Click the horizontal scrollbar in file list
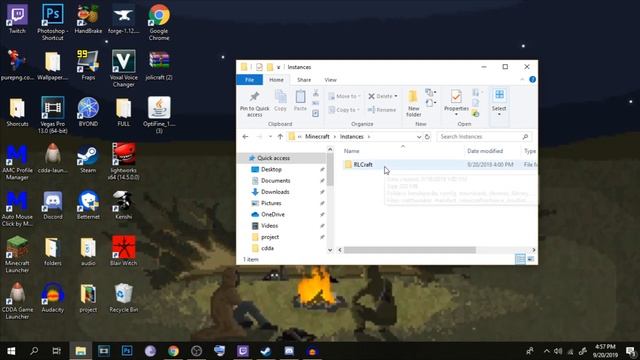 tap(409, 250)
